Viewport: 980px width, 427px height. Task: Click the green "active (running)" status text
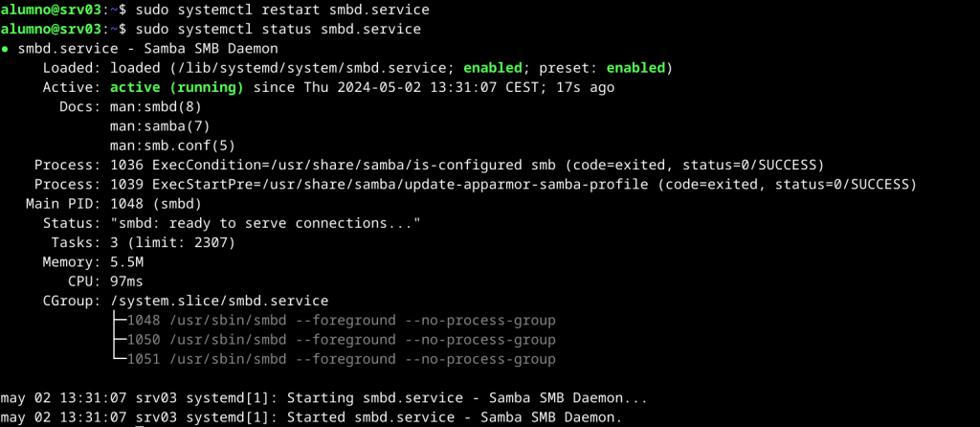tap(177, 87)
